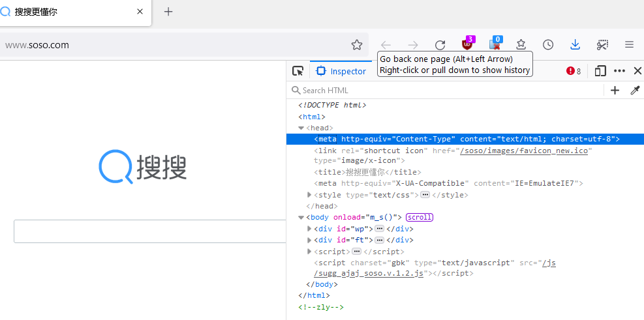Image resolution: width=644 pixels, height=320 pixels.
Task: Expand the inline script node
Action: coord(309,251)
